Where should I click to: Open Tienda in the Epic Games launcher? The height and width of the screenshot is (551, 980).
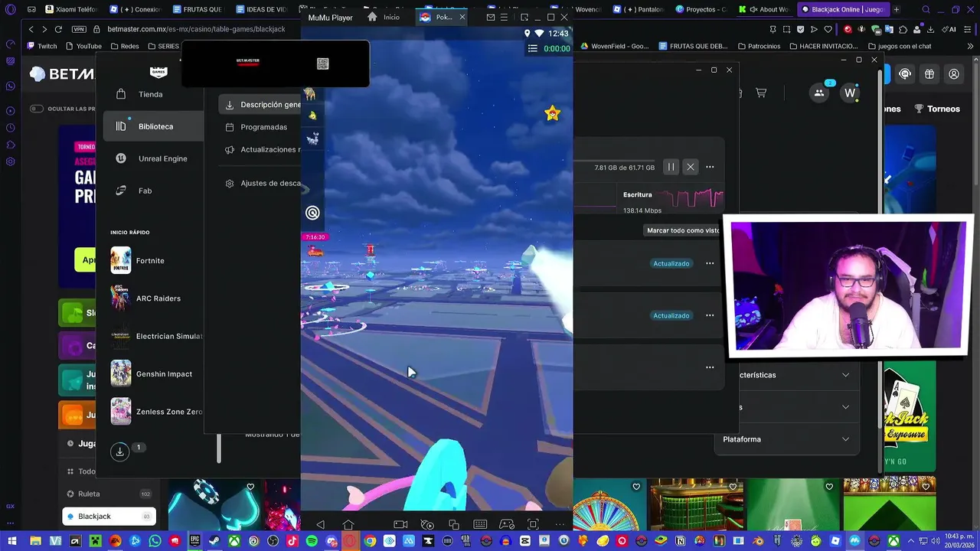coord(153,94)
